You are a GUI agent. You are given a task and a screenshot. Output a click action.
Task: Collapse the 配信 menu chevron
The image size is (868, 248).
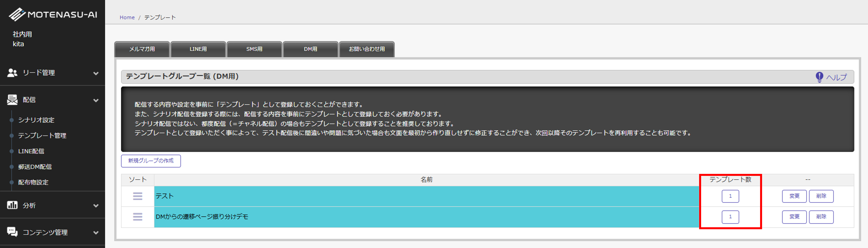click(96, 100)
